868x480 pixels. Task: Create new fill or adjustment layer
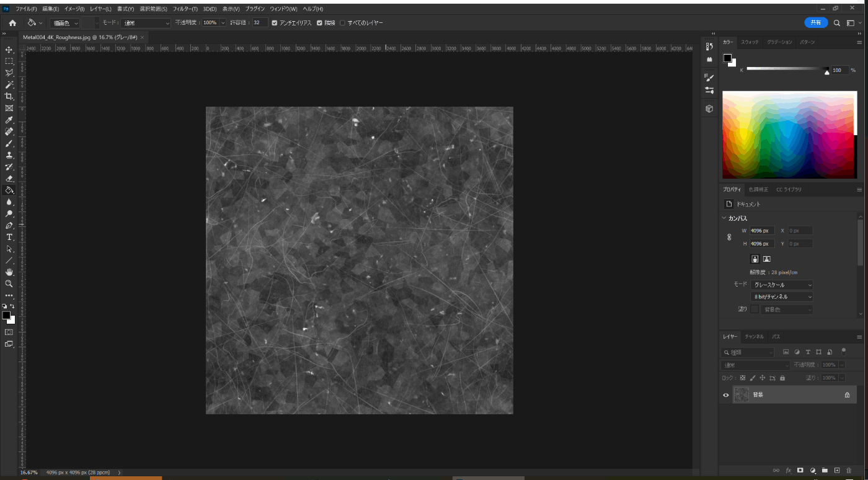813,471
